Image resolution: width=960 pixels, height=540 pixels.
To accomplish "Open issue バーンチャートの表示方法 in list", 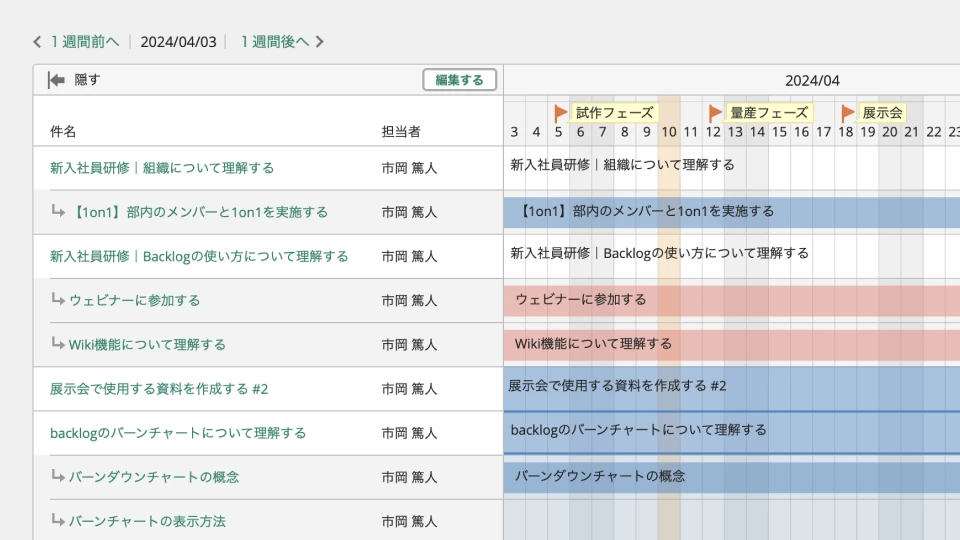I will tap(147, 521).
